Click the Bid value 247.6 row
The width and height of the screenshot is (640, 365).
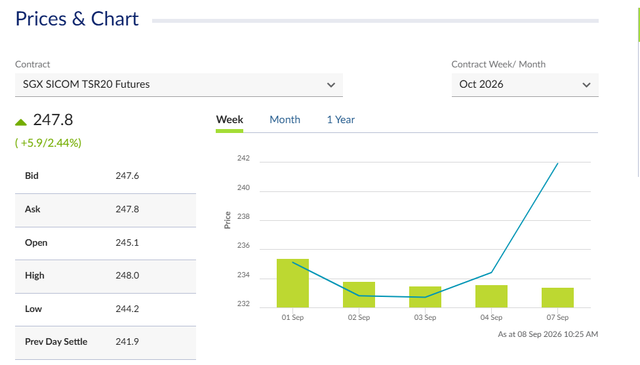(105, 176)
